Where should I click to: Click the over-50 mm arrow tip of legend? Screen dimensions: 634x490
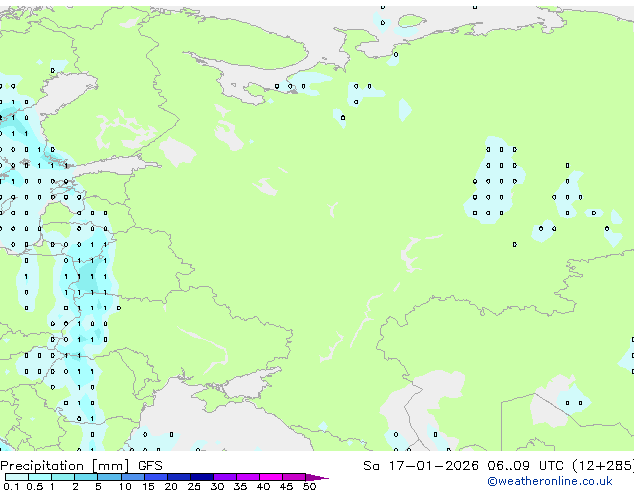tap(317, 477)
